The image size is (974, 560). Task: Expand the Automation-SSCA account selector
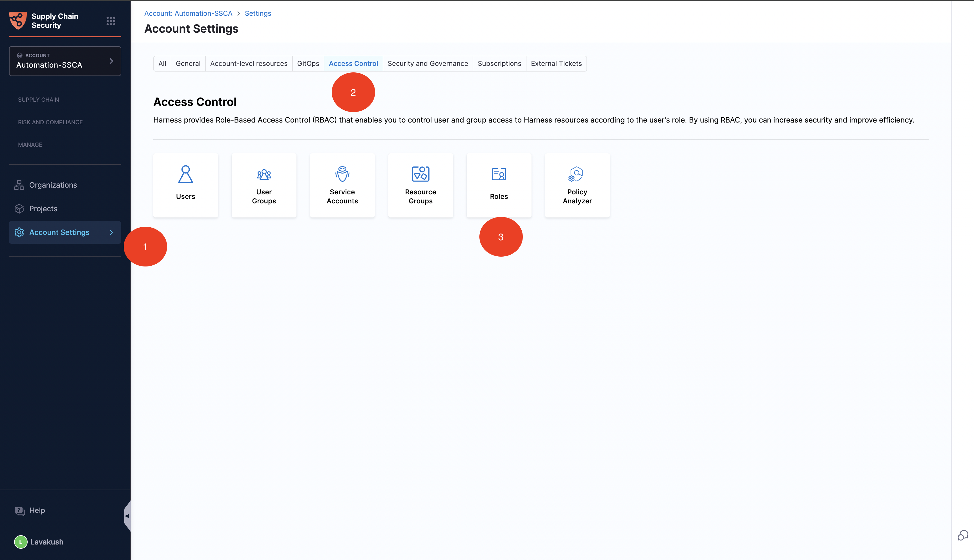pyautogui.click(x=65, y=61)
